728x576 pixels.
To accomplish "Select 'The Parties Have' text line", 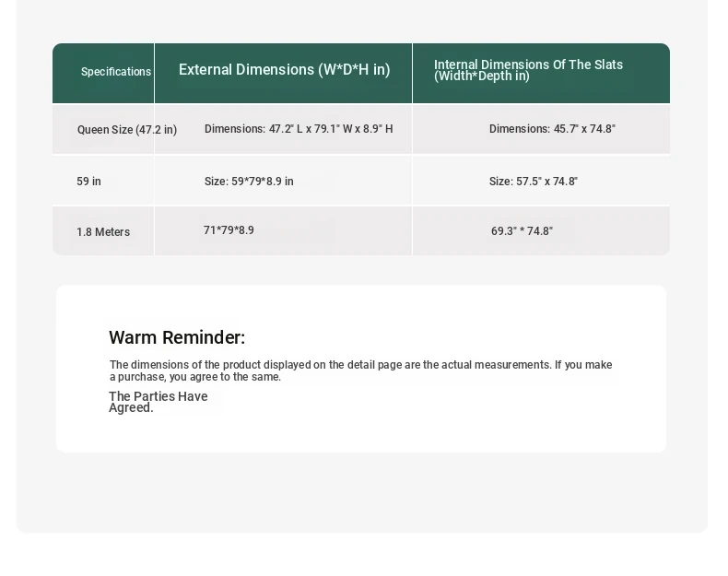I will (x=158, y=396).
